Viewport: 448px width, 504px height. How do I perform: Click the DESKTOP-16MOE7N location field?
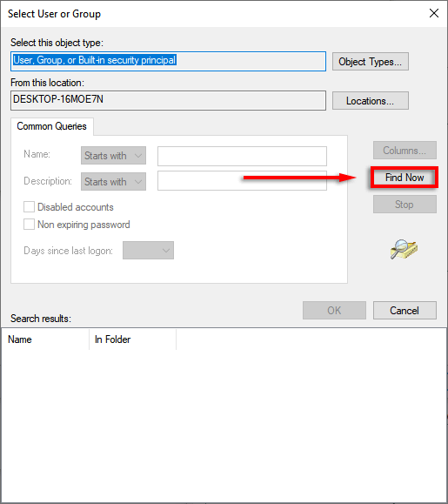(168, 101)
